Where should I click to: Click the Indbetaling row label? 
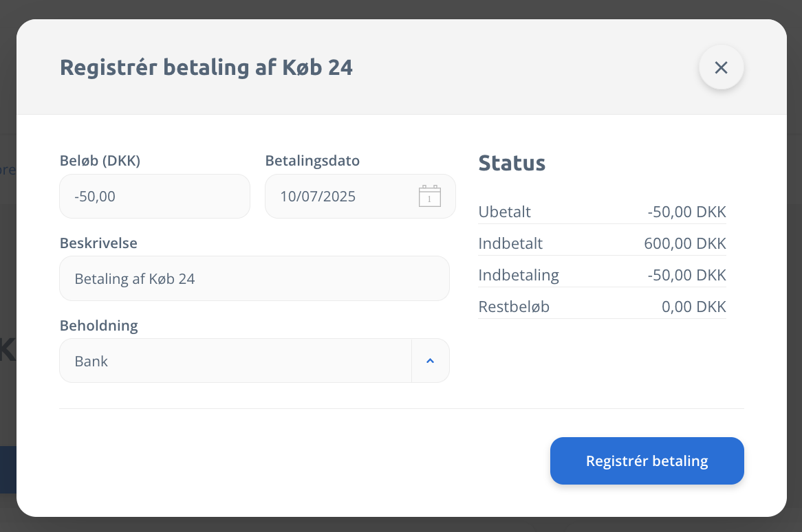[518, 275]
